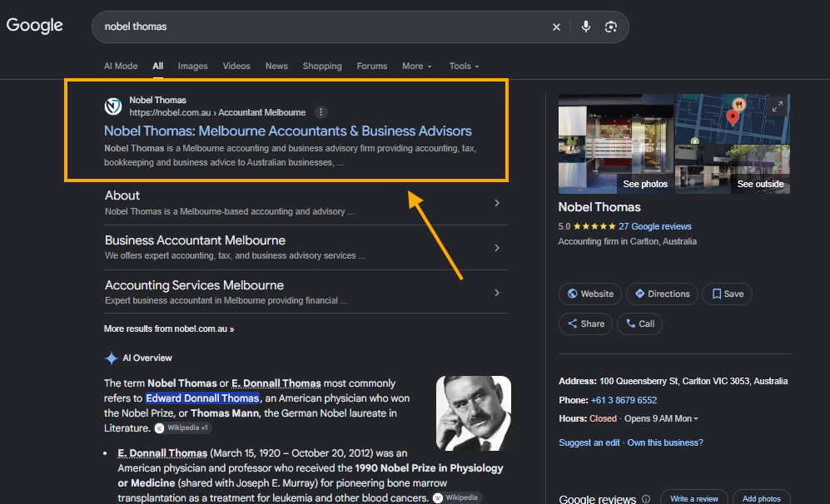Expand the map with the fullscreen icon
The image size is (830, 504).
[x=777, y=106]
